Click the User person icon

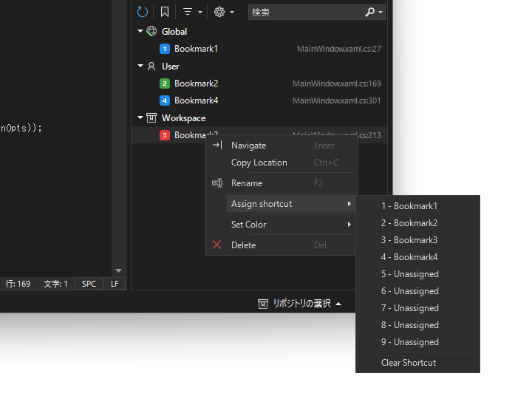coord(151,66)
